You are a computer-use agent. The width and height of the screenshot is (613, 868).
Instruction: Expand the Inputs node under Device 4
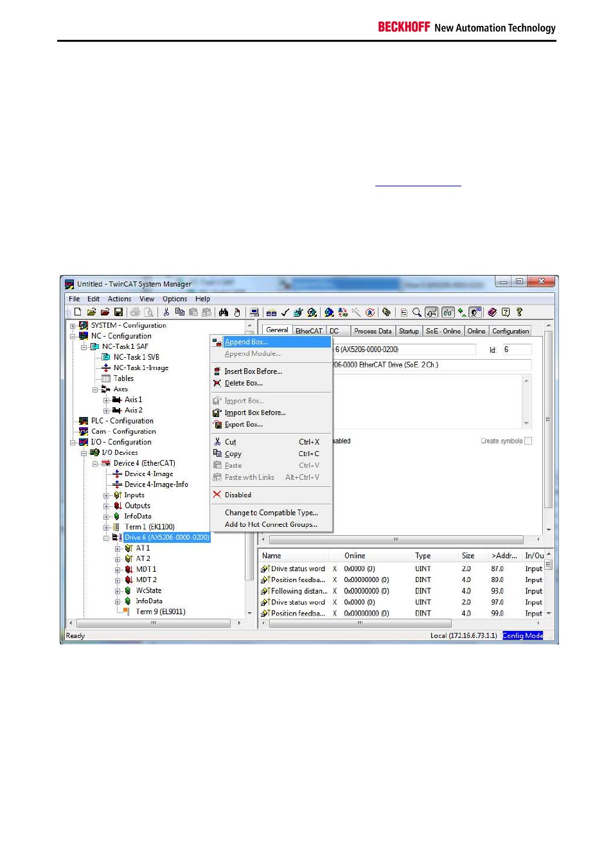click(x=106, y=495)
